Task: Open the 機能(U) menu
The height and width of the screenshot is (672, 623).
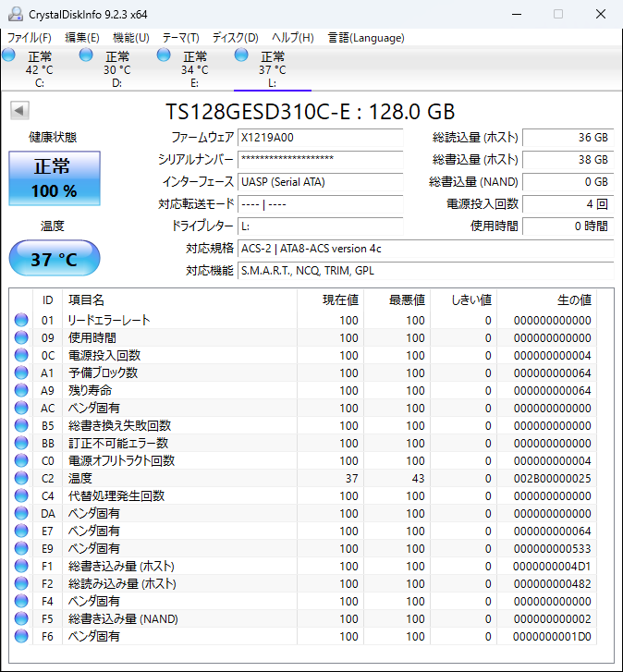Action: pyautogui.click(x=130, y=38)
